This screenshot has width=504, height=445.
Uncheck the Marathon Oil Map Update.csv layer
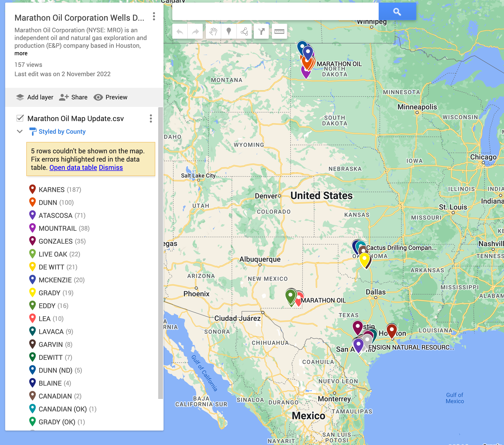pyautogui.click(x=19, y=118)
